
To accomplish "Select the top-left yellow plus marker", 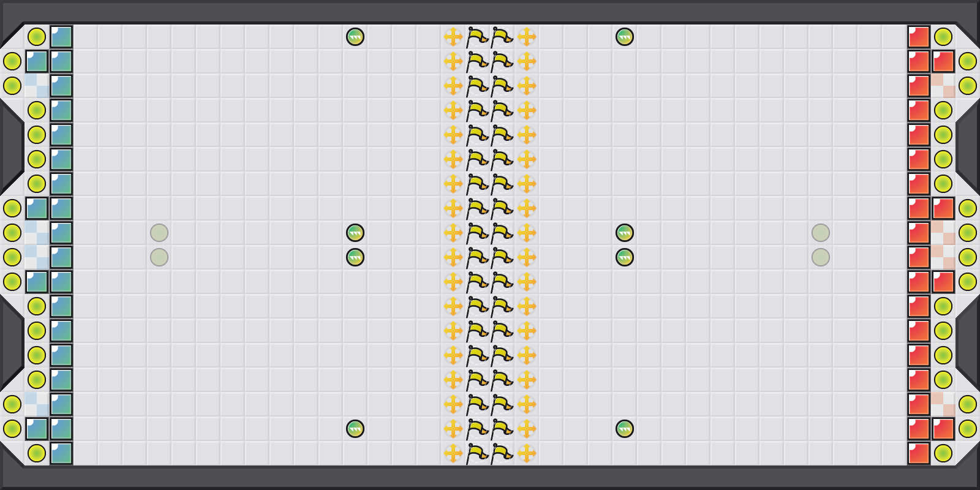I will [x=453, y=37].
